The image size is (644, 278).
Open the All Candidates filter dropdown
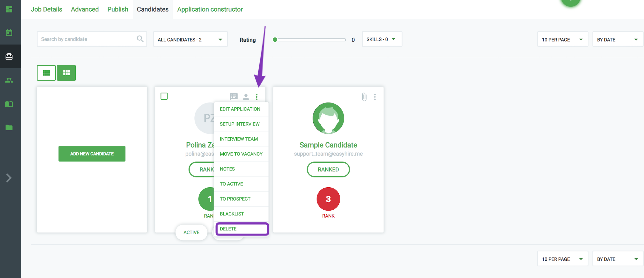[x=190, y=39]
